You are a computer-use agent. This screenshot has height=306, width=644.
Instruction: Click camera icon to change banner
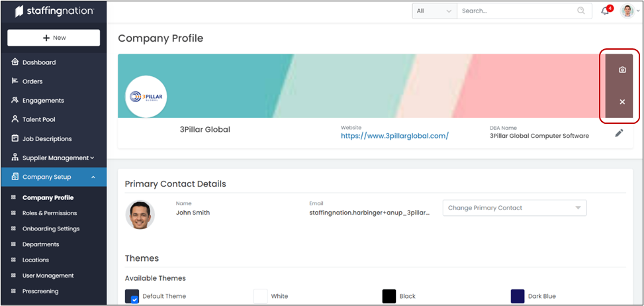point(622,70)
